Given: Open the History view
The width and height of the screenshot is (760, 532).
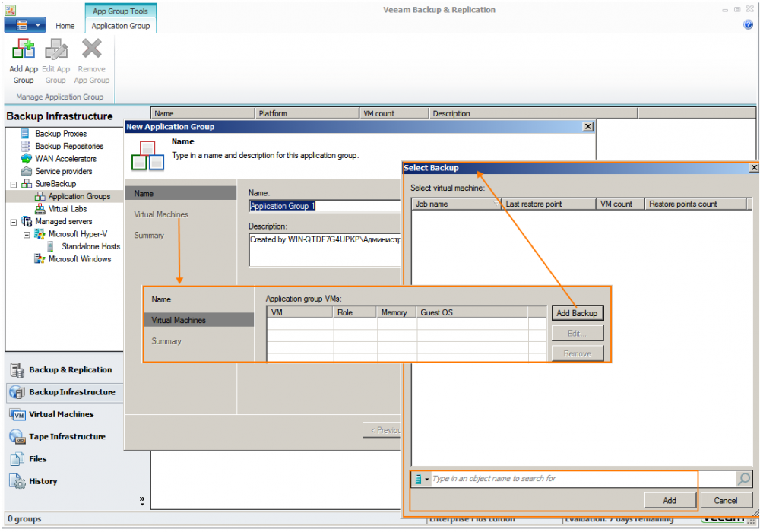Looking at the screenshot, I should click(x=65, y=481).
